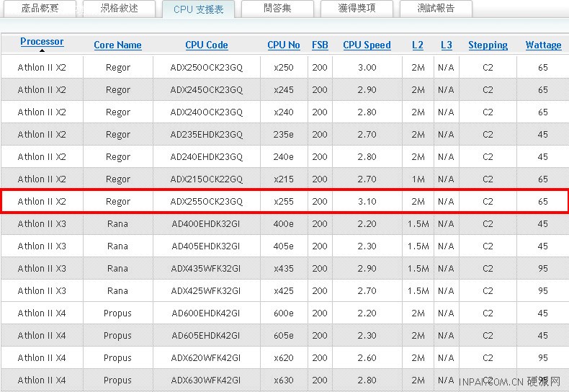Click the FSB header link

(x=320, y=45)
